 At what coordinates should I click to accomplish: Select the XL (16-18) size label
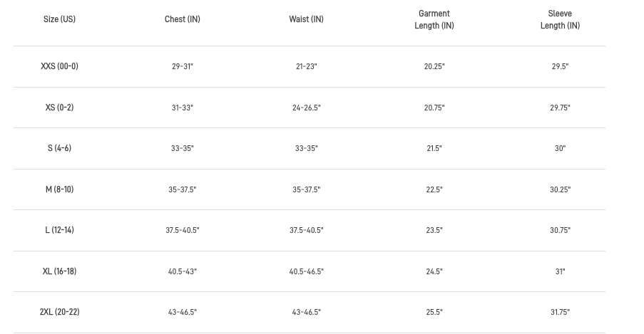pos(59,271)
